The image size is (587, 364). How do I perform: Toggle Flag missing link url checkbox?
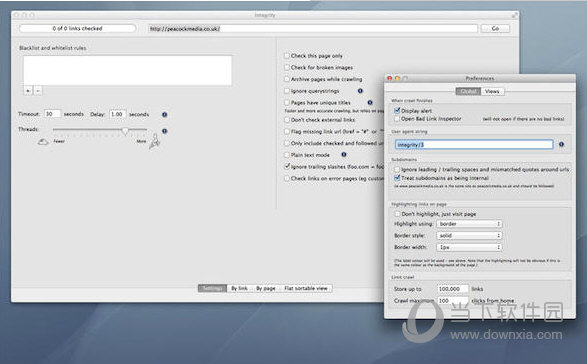pyautogui.click(x=287, y=131)
